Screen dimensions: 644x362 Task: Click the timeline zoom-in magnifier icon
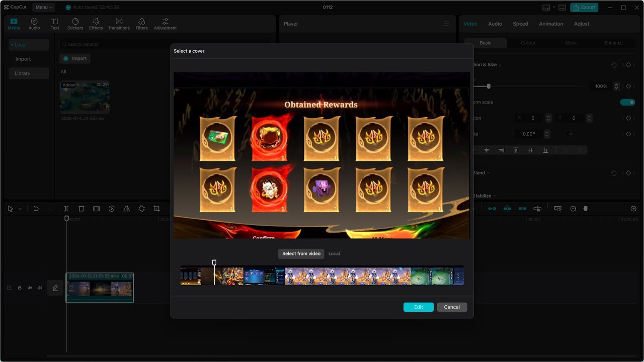coord(633,209)
